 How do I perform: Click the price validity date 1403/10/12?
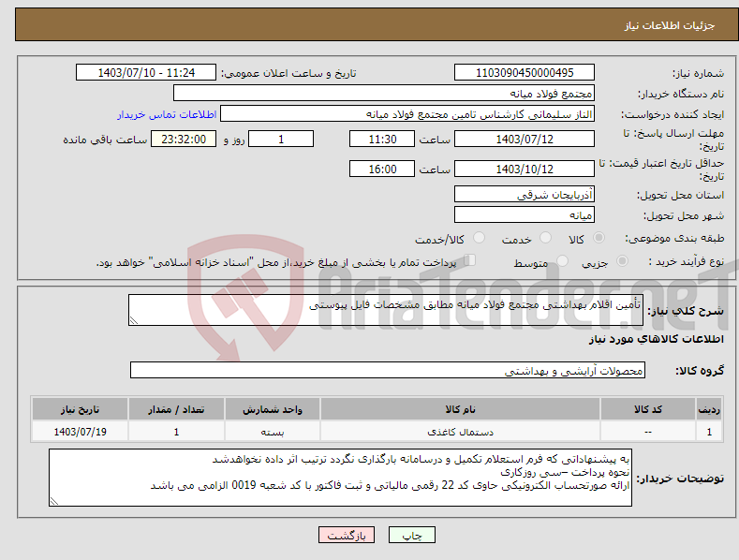525,169
